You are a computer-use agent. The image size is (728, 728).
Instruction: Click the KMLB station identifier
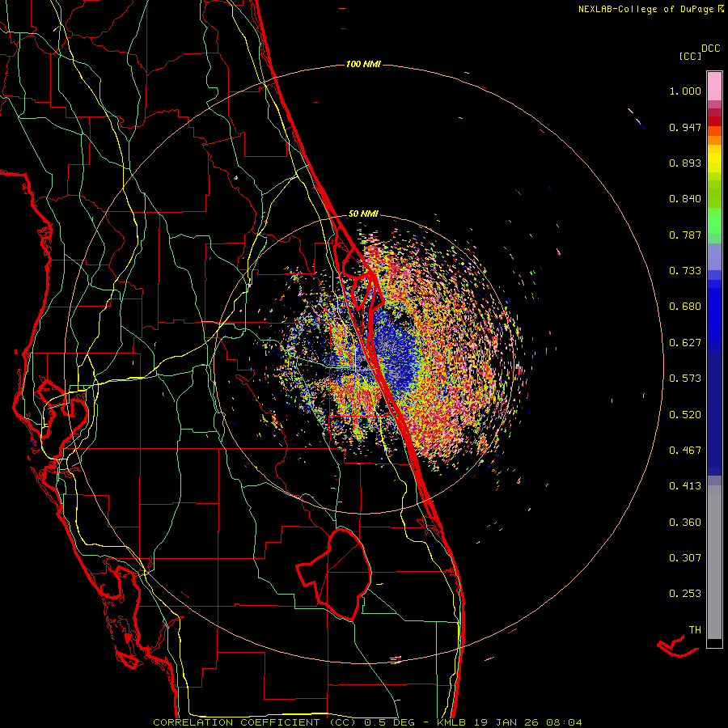pyautogui.click(x=451, y=722)
